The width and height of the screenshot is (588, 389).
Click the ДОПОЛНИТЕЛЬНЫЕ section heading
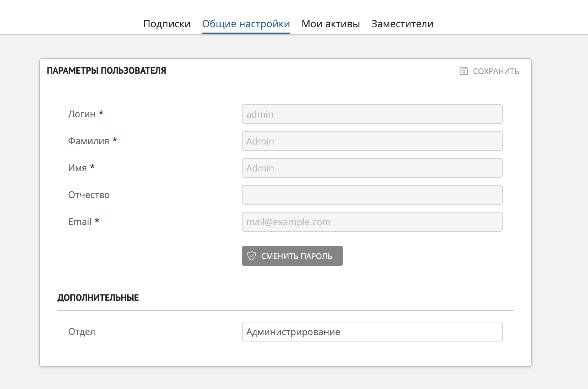pos(98,298)
